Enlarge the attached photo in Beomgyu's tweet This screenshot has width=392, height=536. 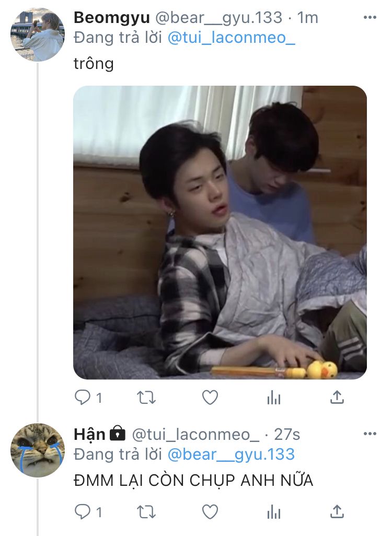point(220,232)
